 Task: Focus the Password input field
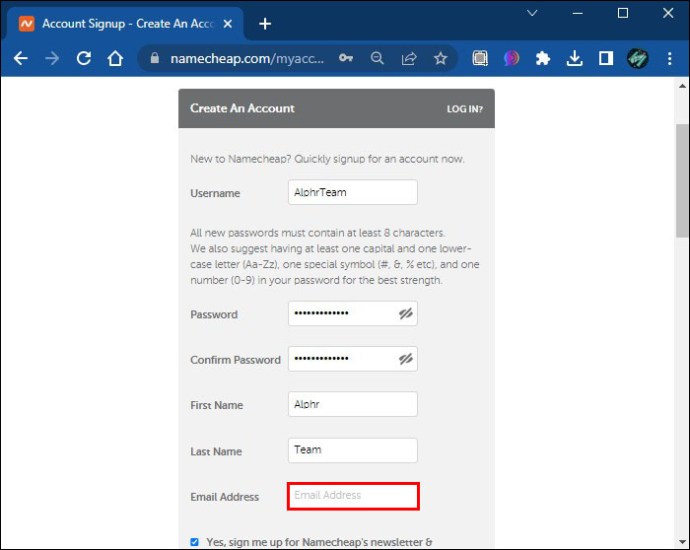(x=353, y=313)
